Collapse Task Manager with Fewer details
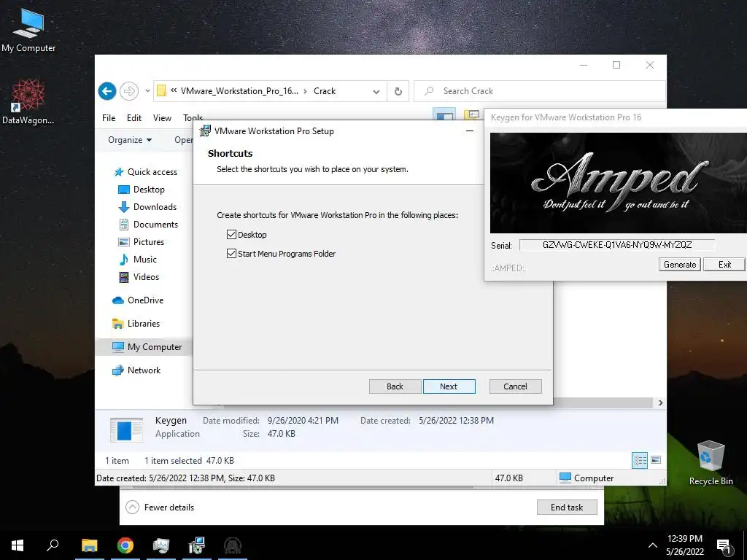 point(160,507)
